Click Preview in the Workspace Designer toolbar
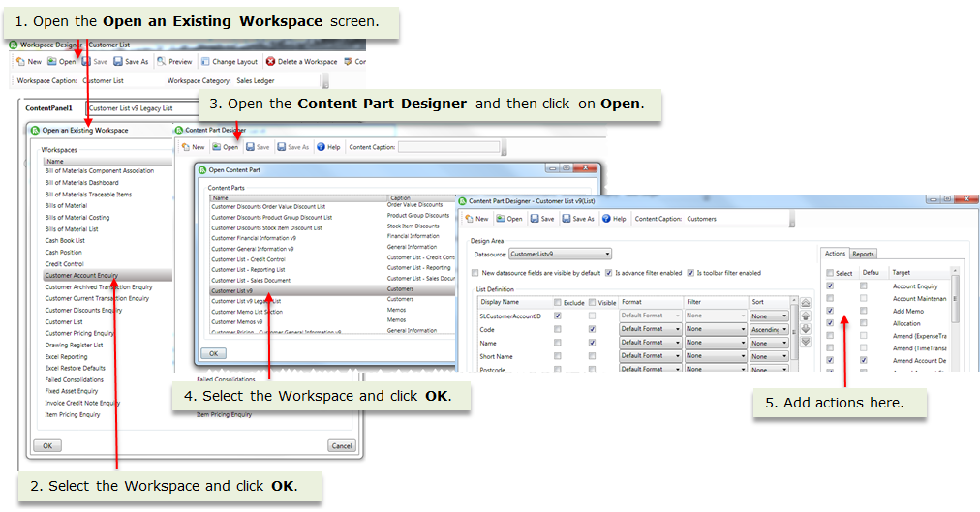Image resolution: width=980 pixels, height=512 pixels. [x=174, y=62]
